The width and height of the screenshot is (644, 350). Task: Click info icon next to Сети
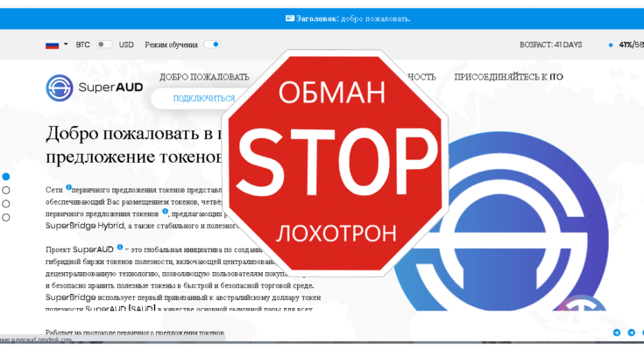click(68, 187)
